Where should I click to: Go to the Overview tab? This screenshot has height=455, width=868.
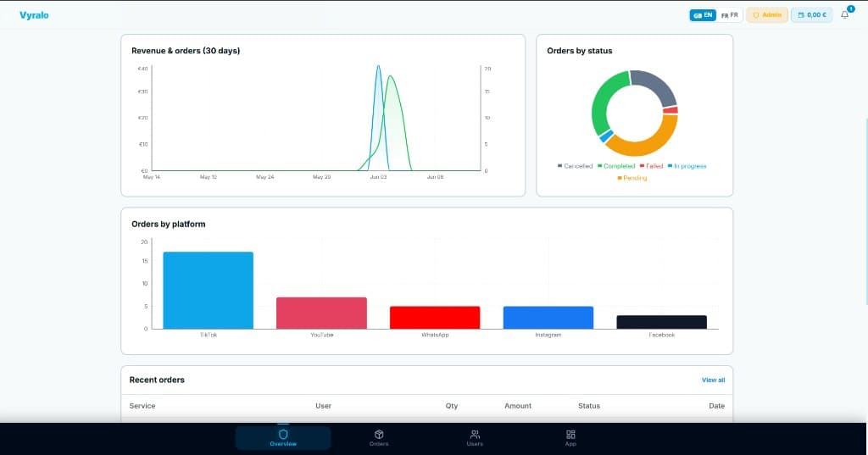(283, 438)
